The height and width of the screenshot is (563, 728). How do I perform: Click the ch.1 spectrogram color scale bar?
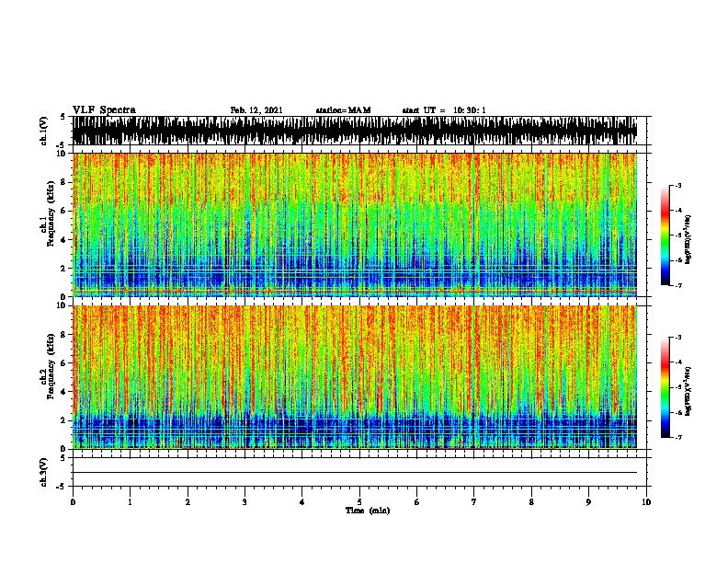pos(665,236)
